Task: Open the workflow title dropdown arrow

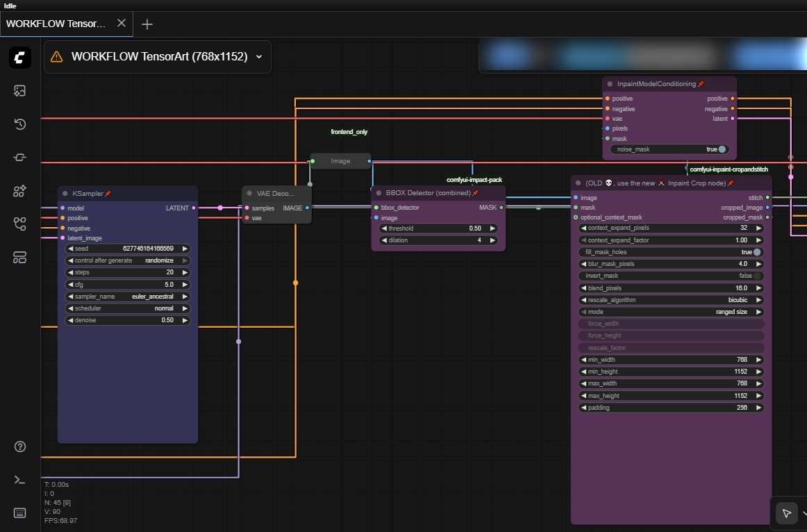Action: point(259,56)
